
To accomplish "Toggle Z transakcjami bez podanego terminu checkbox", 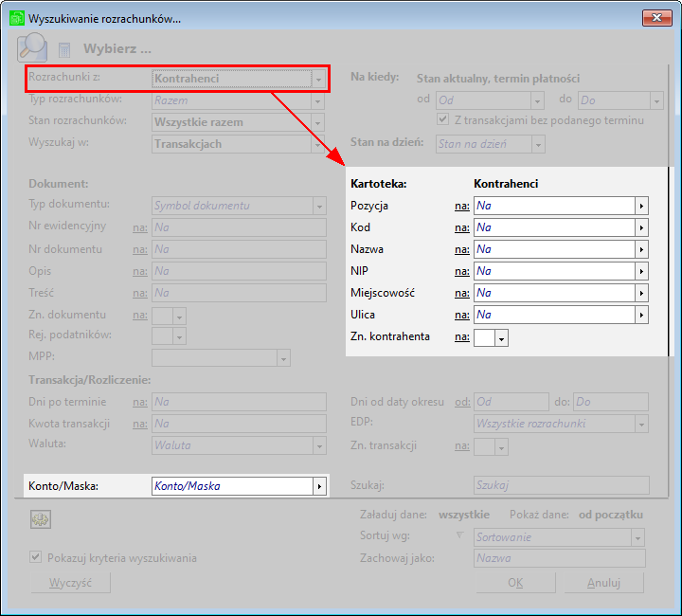I will (442, 119).
